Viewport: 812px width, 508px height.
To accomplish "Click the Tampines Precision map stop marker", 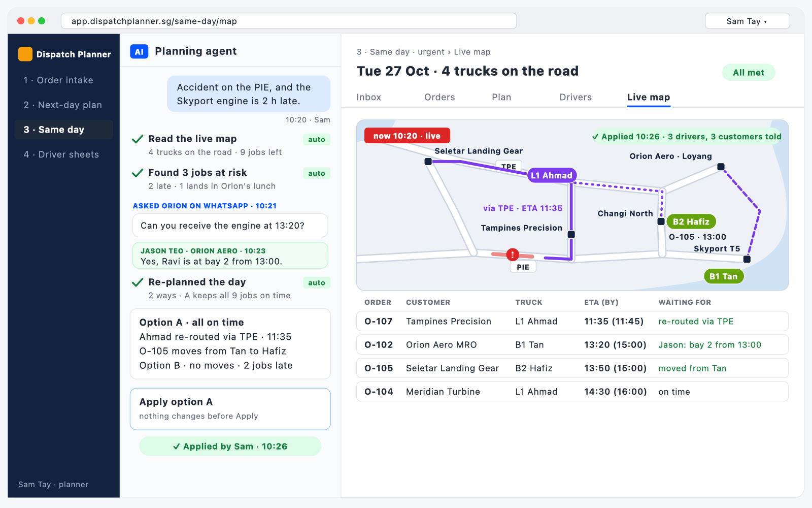I will pyautogui.click(x=571, y=235).
